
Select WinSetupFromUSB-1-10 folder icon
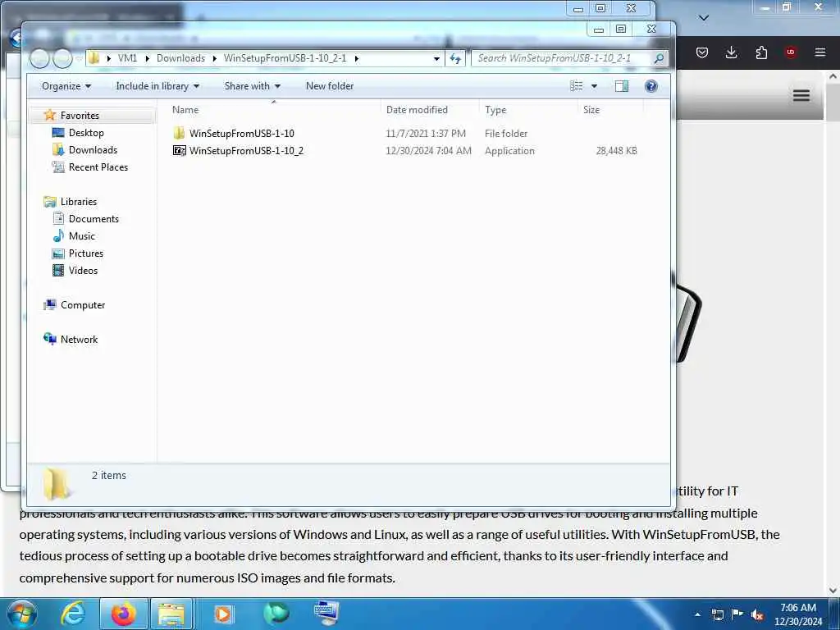180,133
